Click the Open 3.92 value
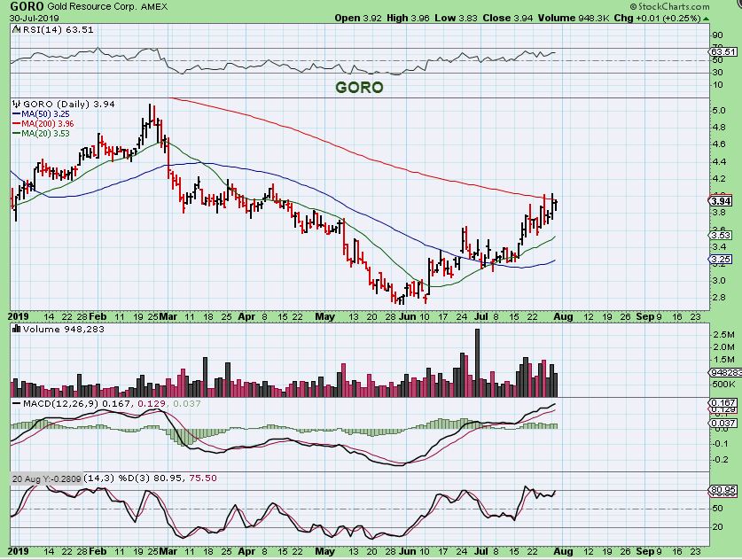The image size is (742, 560). click(358, 18)
